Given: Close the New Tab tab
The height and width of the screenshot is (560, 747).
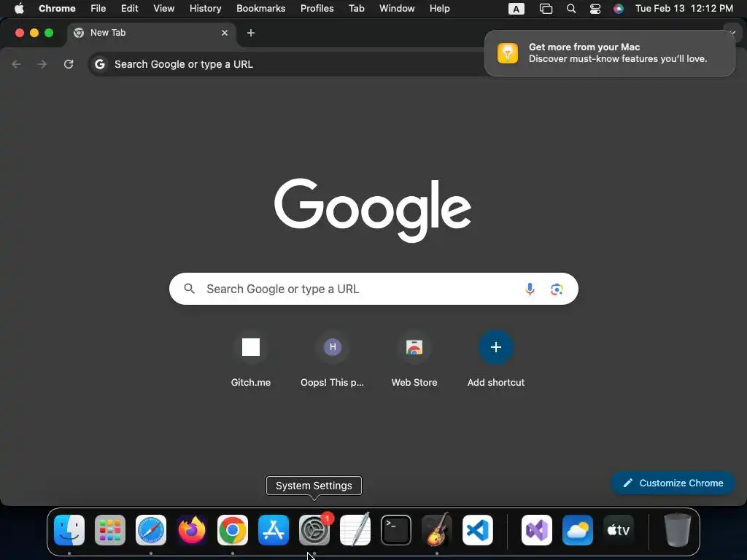Looking at the screenshot, I should (x=225, y=33).
